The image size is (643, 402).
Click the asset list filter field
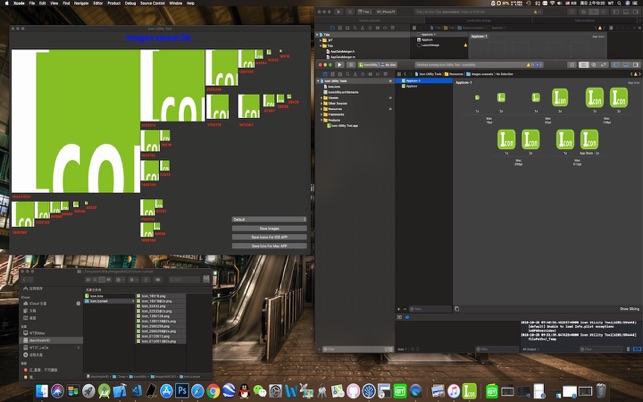430,309
